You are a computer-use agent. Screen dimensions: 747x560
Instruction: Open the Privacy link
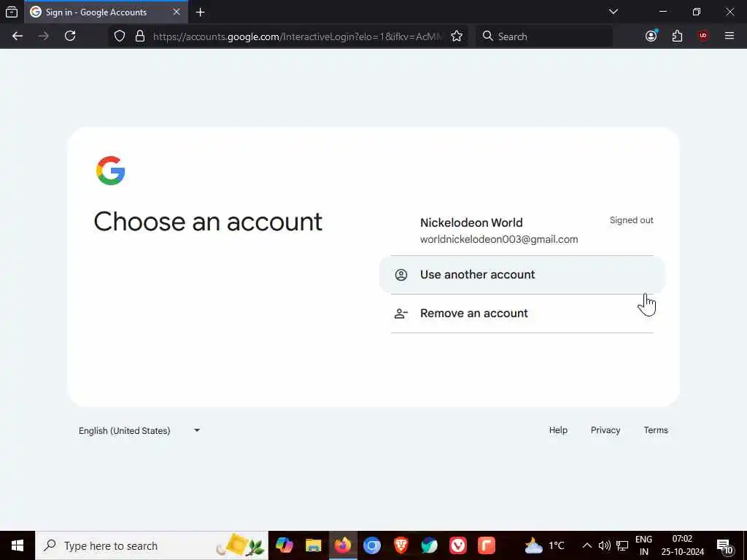tap(605, 430)
